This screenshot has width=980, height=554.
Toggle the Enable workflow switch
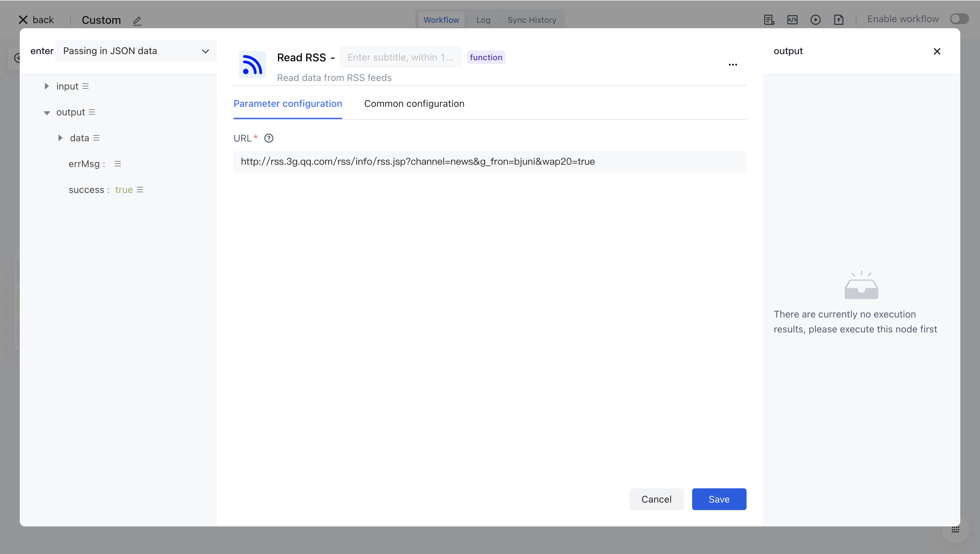point(959,19)
